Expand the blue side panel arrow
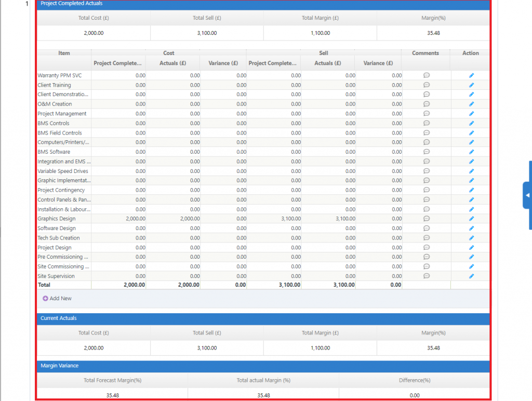 (527, 195)
